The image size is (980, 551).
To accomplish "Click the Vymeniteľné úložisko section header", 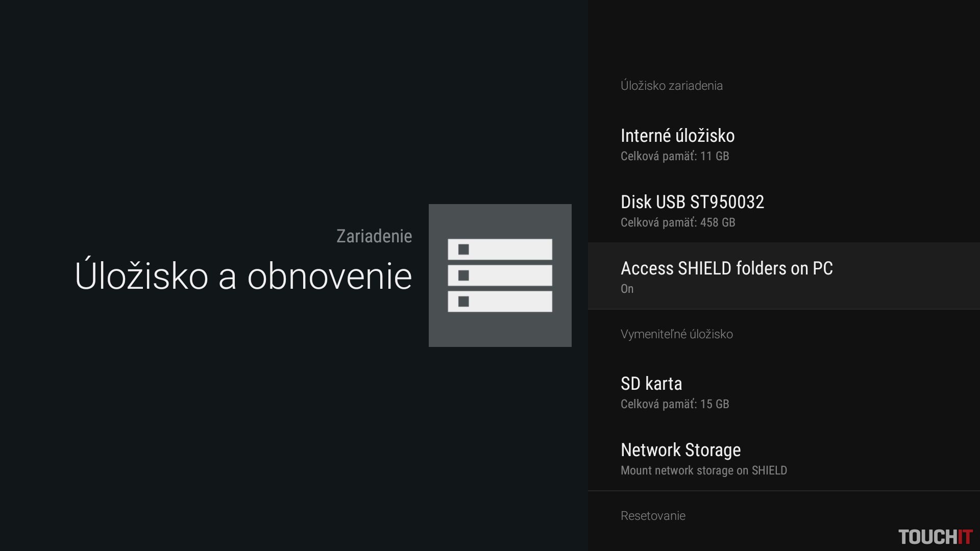I will pyautogui.click(x=676, y=334).
